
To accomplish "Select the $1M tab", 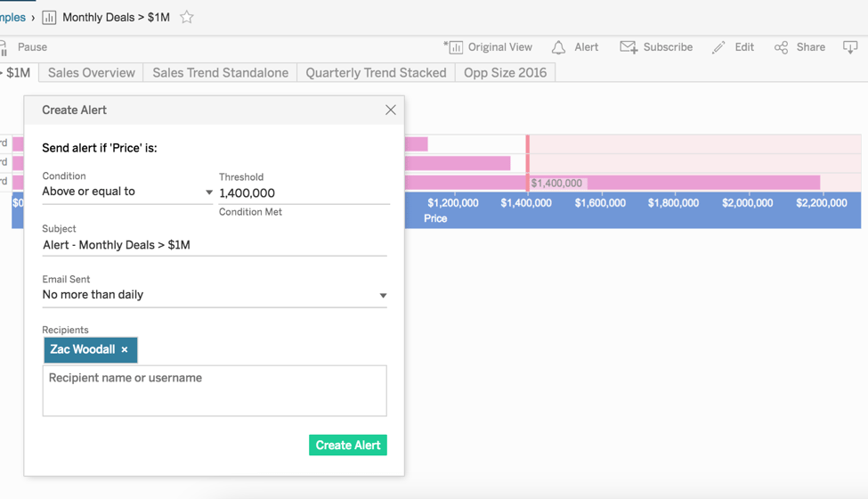I will 18,72.
